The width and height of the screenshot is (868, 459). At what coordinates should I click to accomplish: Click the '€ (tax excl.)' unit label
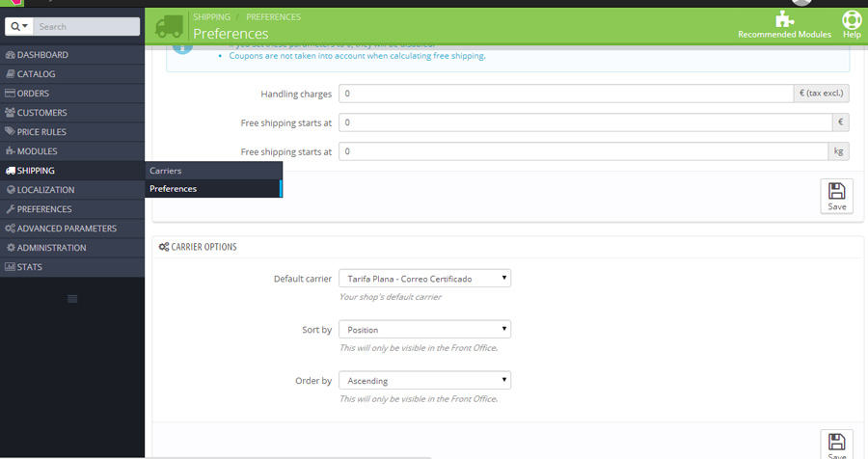coord(822,94)
